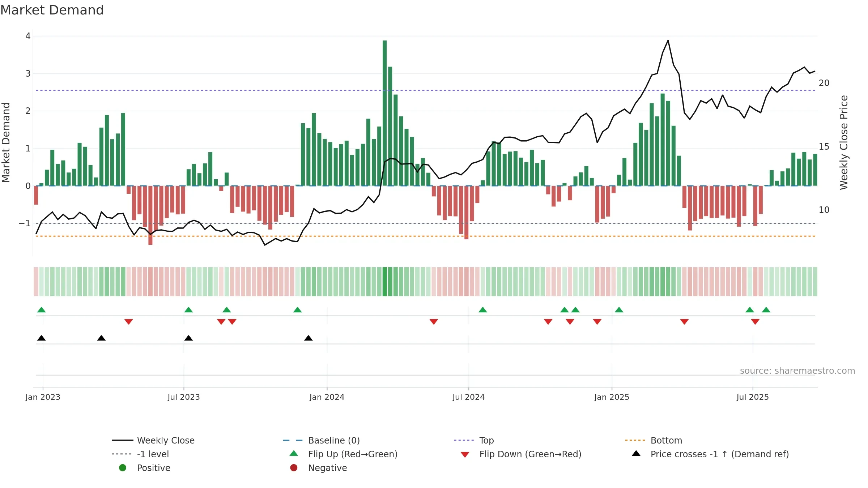The image size is (868, 488).
Task: Select the last green flip-up marker after Jul 2025
Action: pyautogui.click(x=766, y=310)
